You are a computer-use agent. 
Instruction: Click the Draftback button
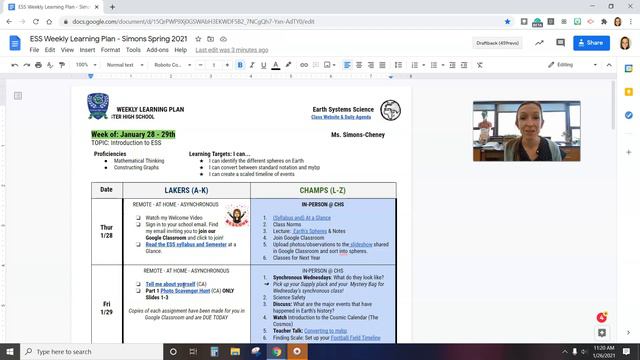point(497,43)
